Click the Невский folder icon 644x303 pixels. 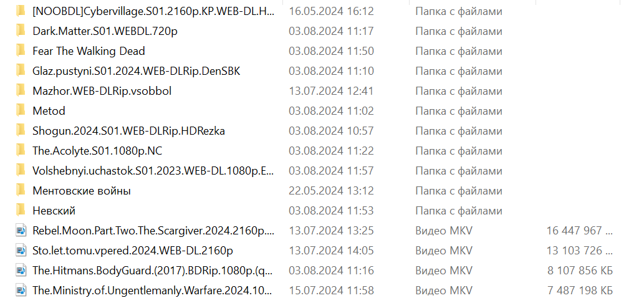coord(21,211)
